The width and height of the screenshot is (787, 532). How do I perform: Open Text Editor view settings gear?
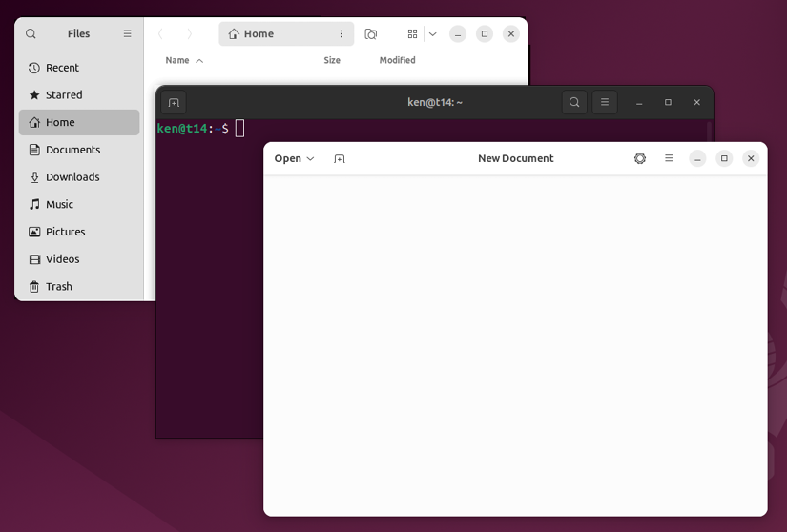640,158
